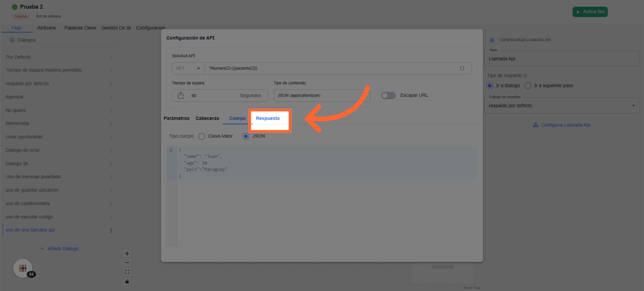
Task: Open the GET method dropdown
Action: point(188,68)
